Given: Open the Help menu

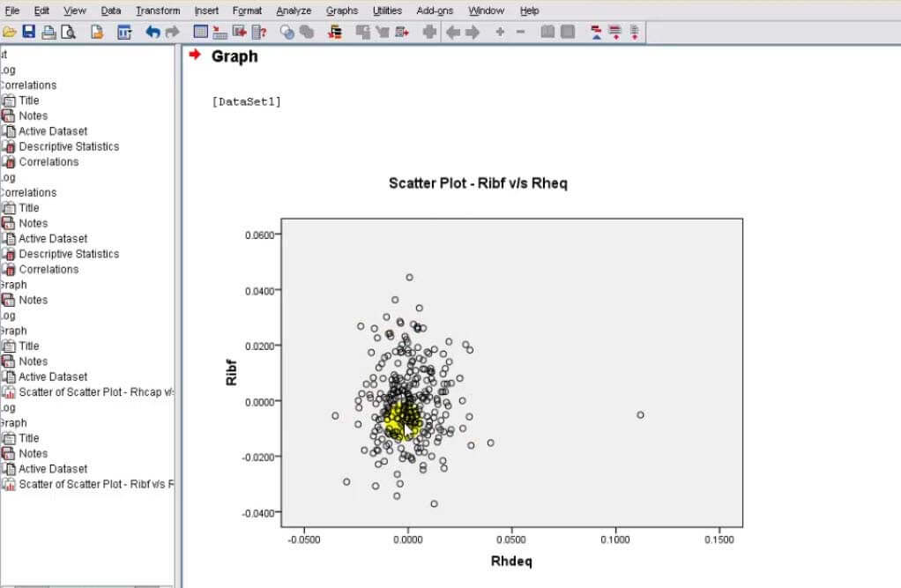Looking at the screenshot, I should 529,11.
